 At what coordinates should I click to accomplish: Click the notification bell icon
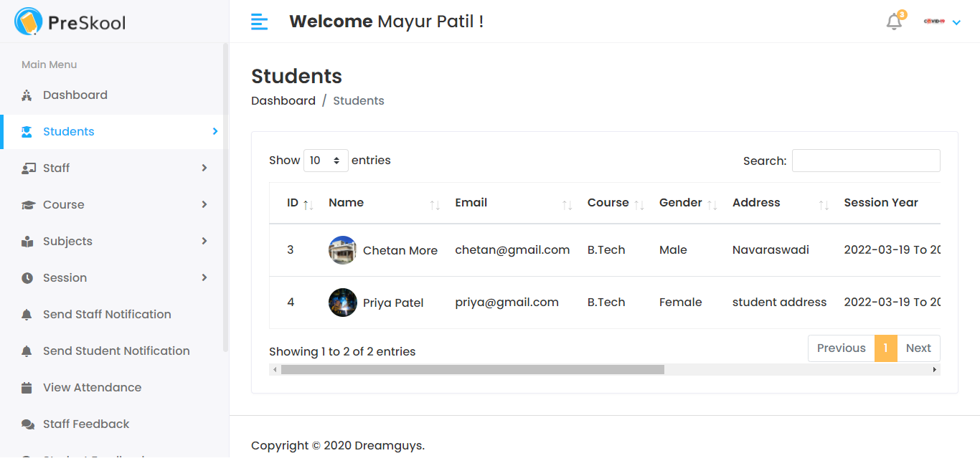coord(893,22)
